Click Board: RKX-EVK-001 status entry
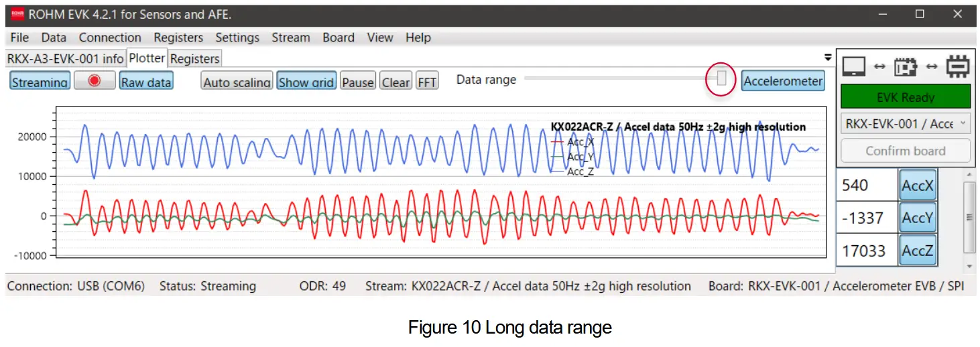This screenshot has width=980, height=347. pyautogui.click(x=836, y=286)
